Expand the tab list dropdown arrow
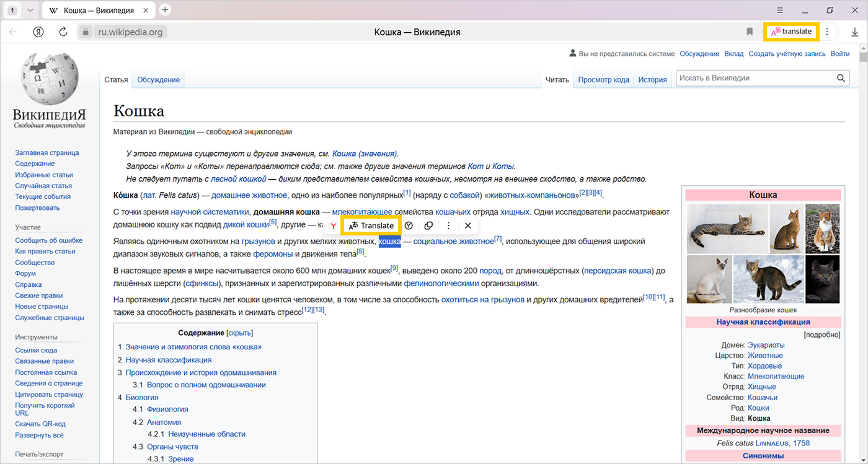The width and height of the screenshot is (868, 464). tap(29, 11)
